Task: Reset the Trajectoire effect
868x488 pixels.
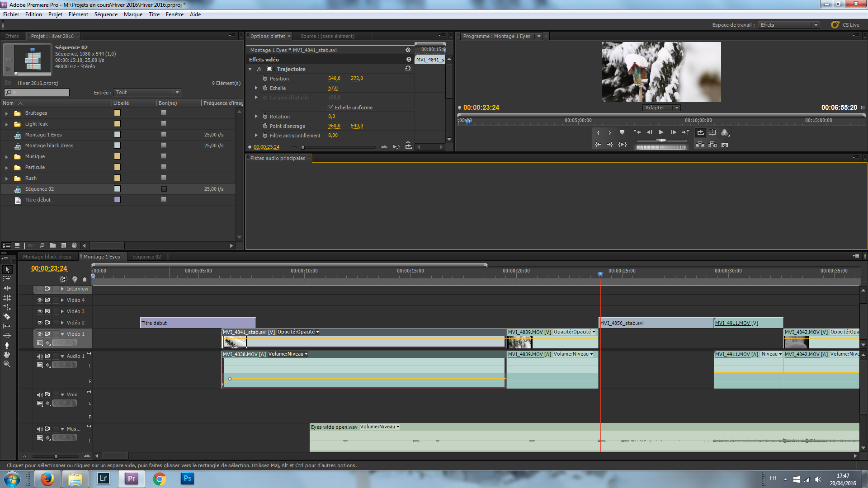Action: (x=408, y=69)
